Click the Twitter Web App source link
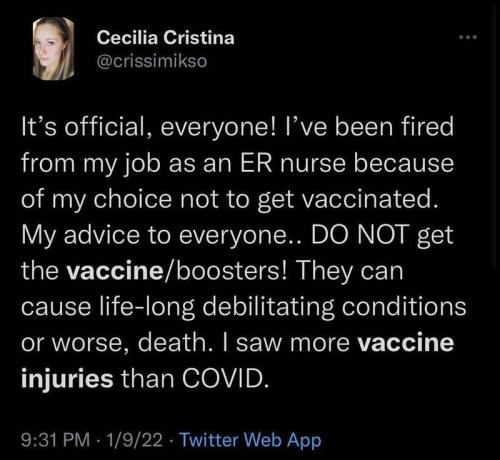This screenshot has height=460, width=500. (x=250, y=440)
